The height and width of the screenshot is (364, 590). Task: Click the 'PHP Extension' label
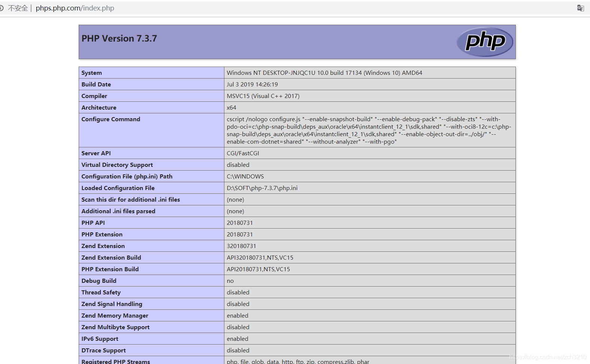click(x=102, y=234)
